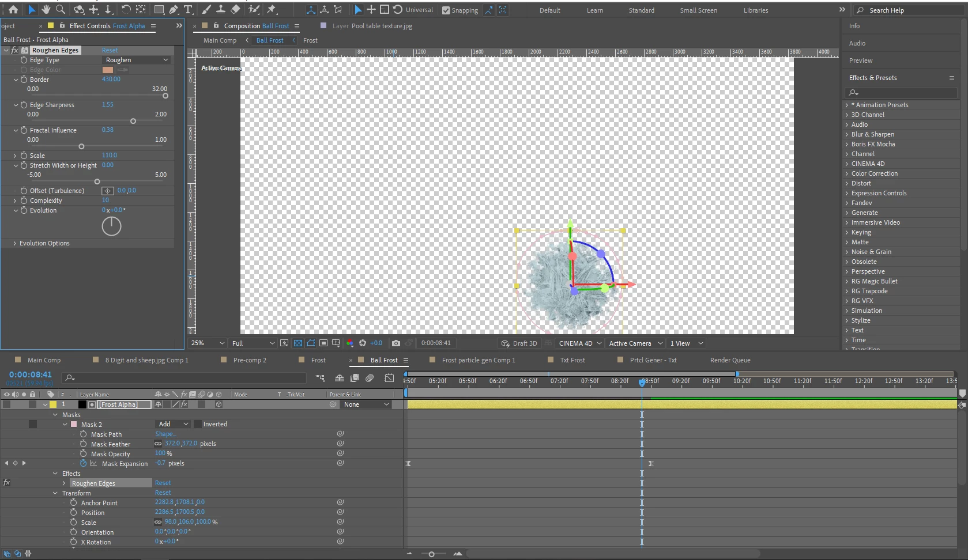
Task: Toggle Mask Expansion stopwatch keyframing
Action: coord(84,463)
